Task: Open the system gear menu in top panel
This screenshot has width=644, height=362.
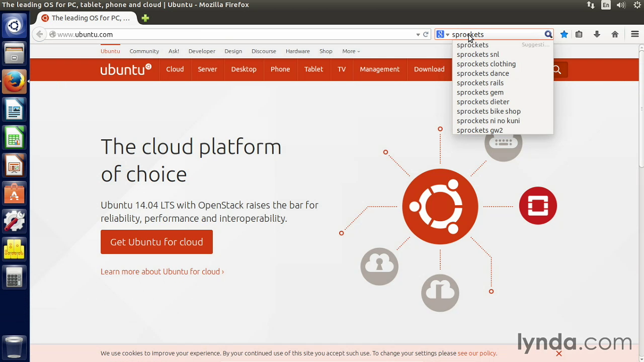Action: pyautogui.click(x=637, y=5)
